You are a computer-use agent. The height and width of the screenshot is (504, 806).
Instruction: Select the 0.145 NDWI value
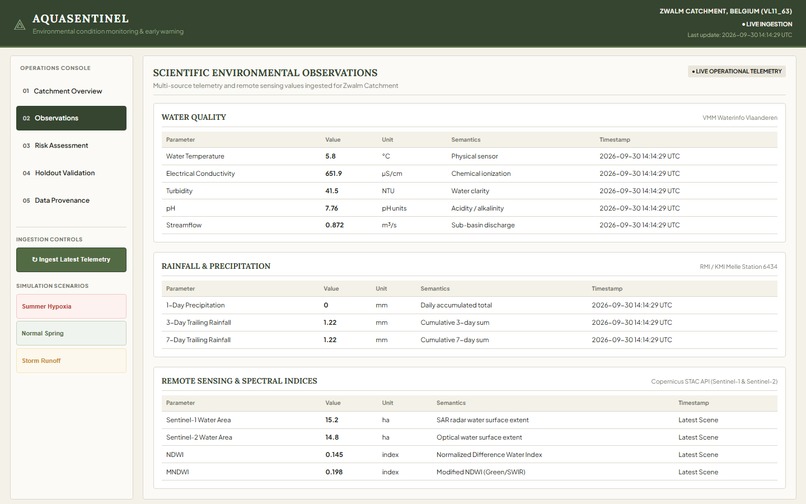pyautogui.click(x=334, y=455)
